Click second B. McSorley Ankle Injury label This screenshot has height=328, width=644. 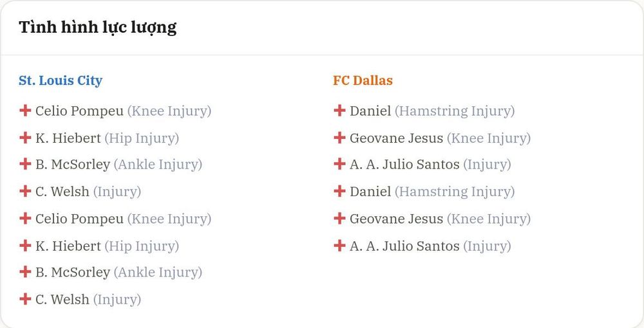[x=158, y=273]
